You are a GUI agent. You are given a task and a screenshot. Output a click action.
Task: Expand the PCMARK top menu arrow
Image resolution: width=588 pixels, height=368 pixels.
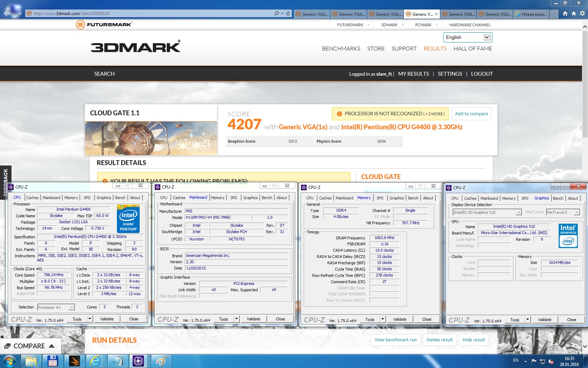(x=437, y=25)
